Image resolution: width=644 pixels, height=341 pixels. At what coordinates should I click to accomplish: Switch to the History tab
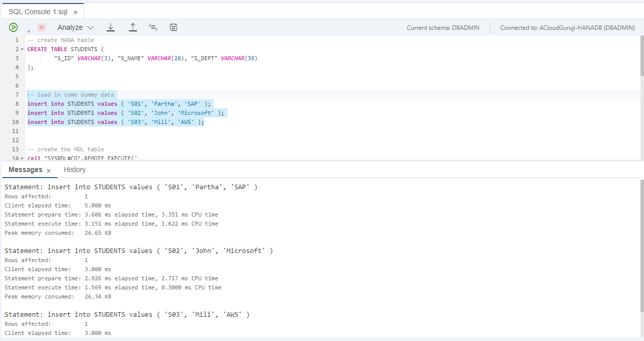pos(74,170)
